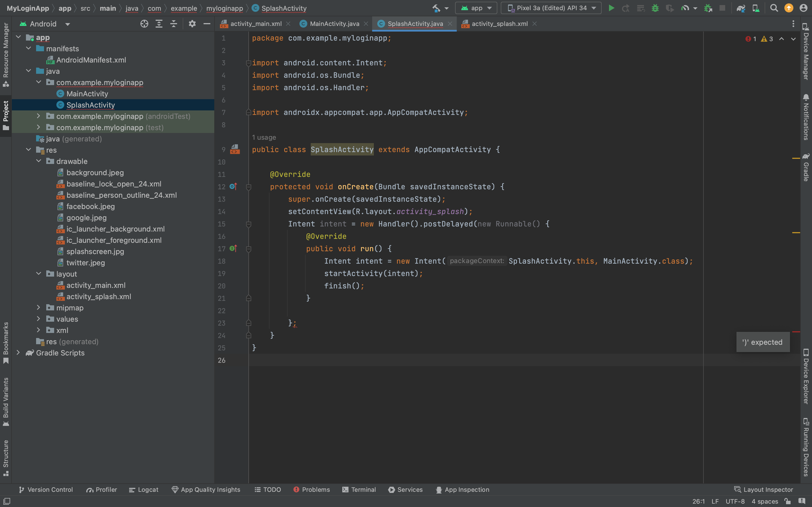Click the Select Opened File target icon
The width and height of the screenshot is (812, 507).
coord(144,24)
